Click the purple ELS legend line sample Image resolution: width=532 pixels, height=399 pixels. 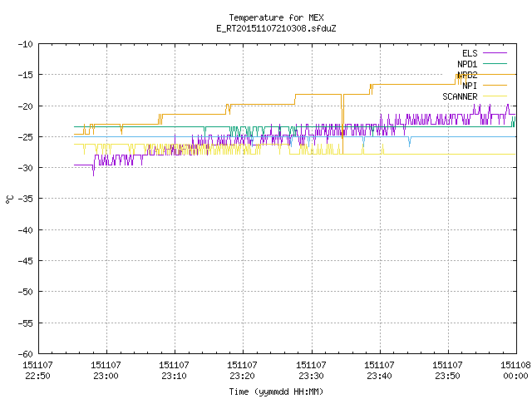(495, 53)
